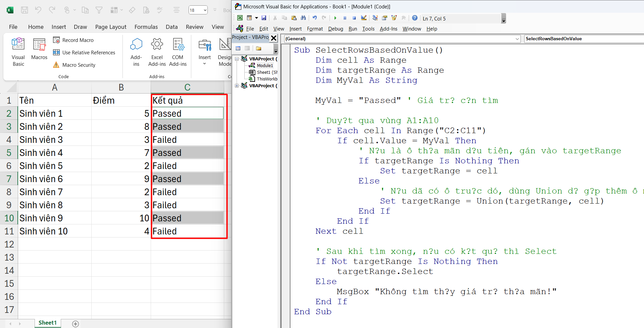Add a new worksheet with the plus button

pos(75,323)
